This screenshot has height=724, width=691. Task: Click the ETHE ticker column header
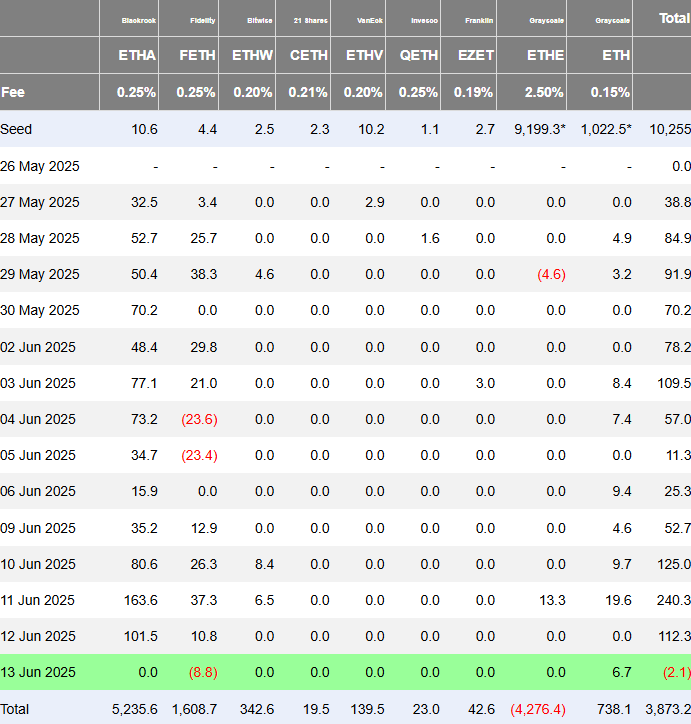545,55
